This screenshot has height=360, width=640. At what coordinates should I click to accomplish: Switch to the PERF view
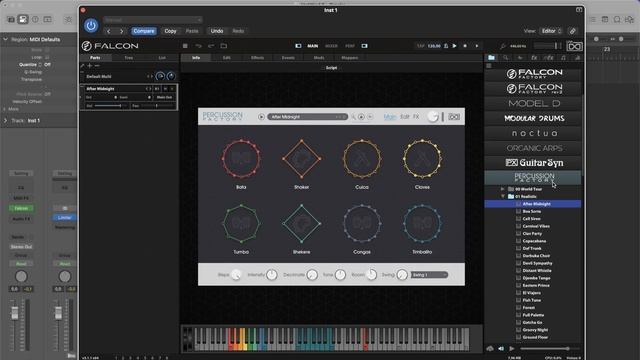click(x=350, y=46)
